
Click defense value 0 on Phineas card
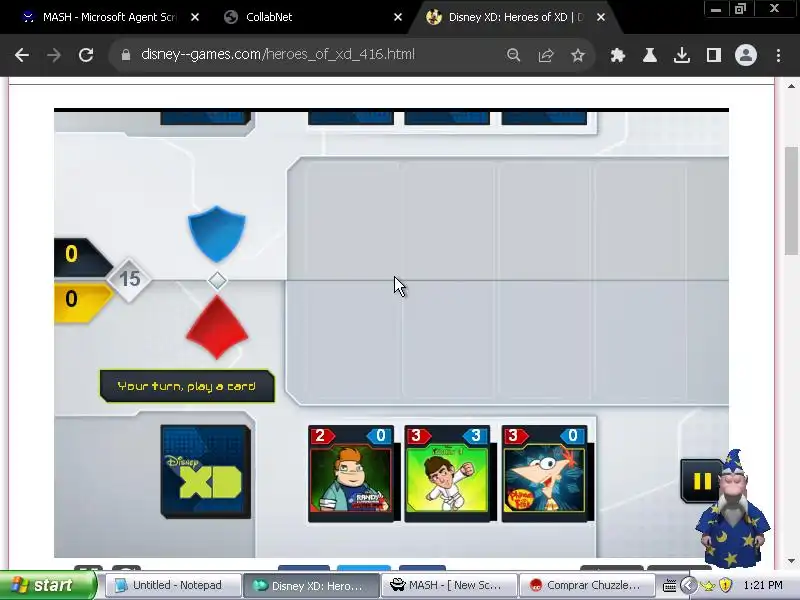572,436
